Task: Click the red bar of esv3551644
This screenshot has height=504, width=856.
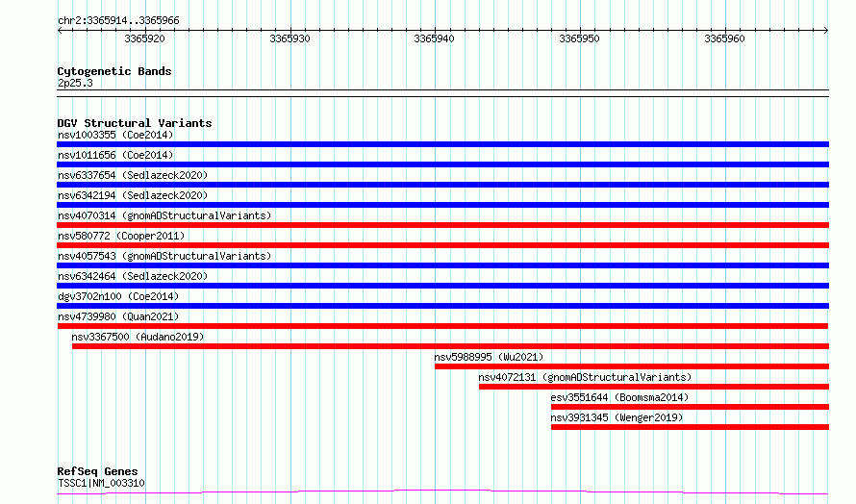Action: point(690,407)
